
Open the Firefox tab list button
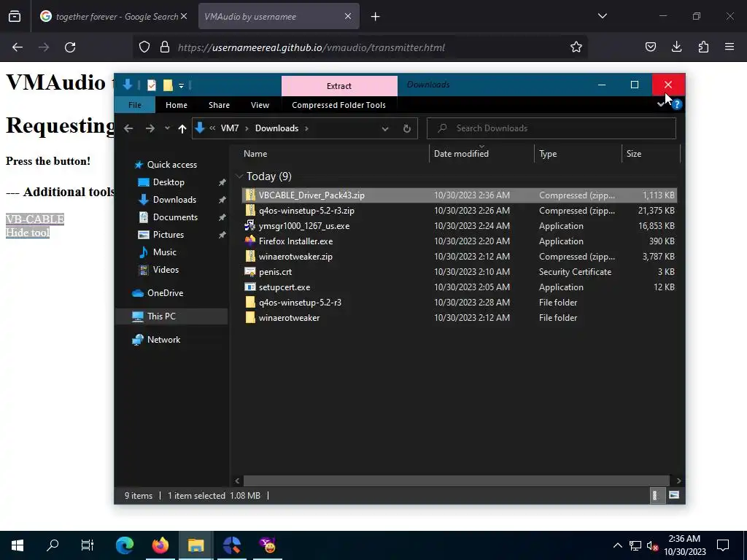pos(602,16)
